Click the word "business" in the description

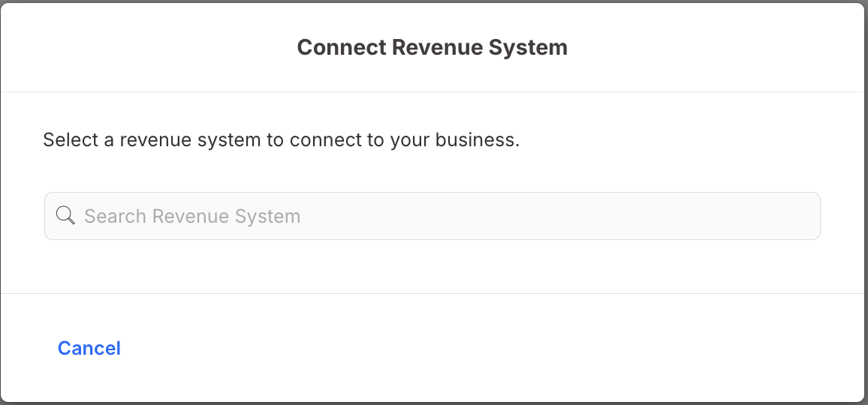click(x=479, y=139)
